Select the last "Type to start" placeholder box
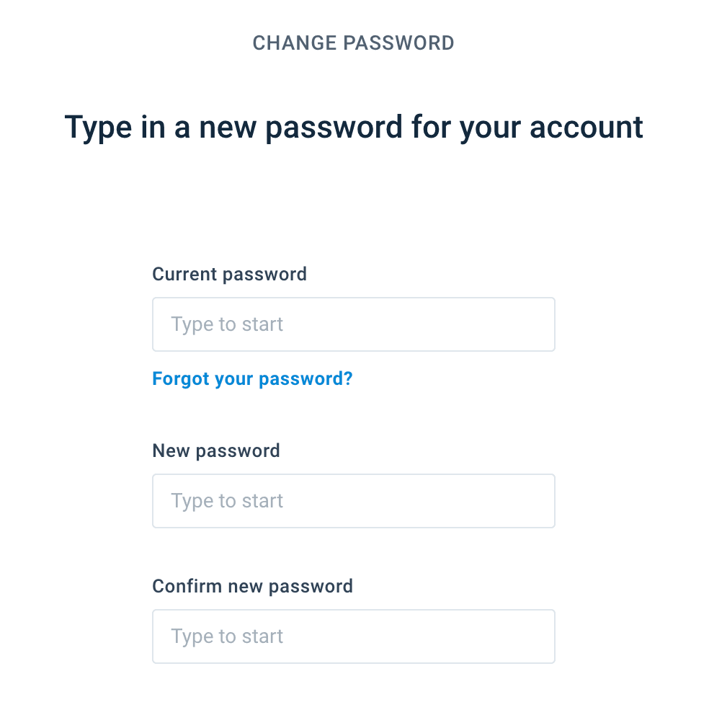The image size is (709, 728). click(x=353, y=636)
